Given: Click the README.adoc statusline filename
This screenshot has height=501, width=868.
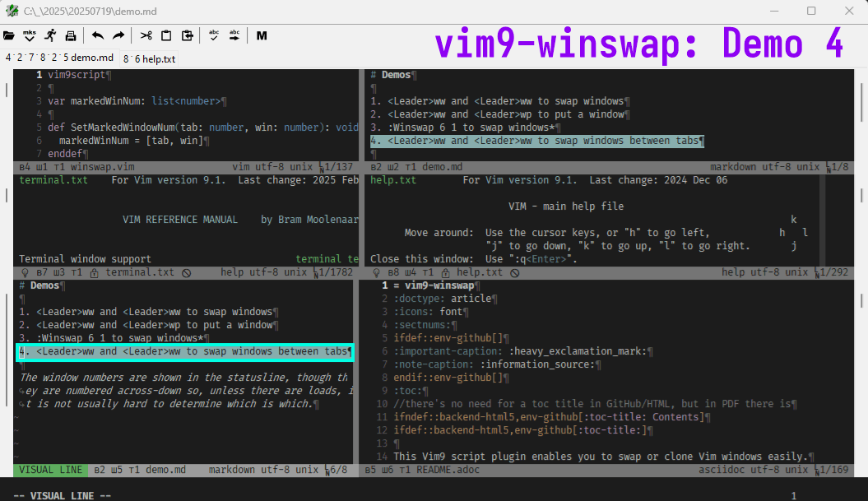Looking at the screenshot, I should (x=448, y=470).
